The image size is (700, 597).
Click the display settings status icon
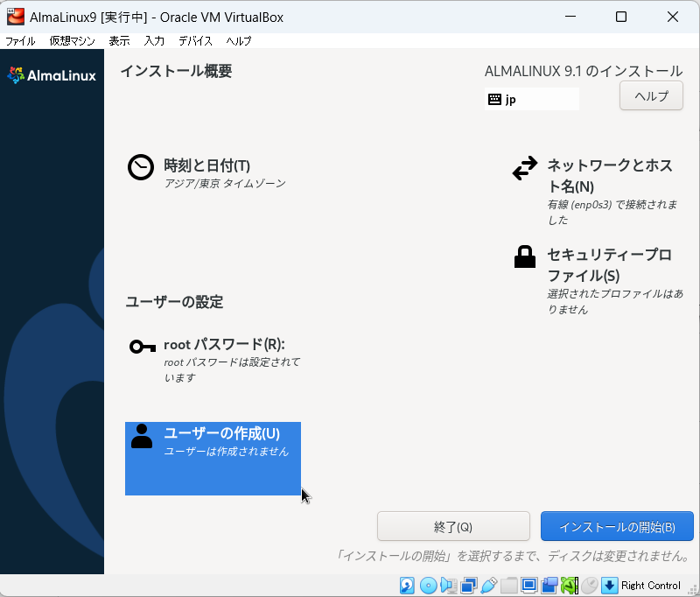tap(529, 586)
